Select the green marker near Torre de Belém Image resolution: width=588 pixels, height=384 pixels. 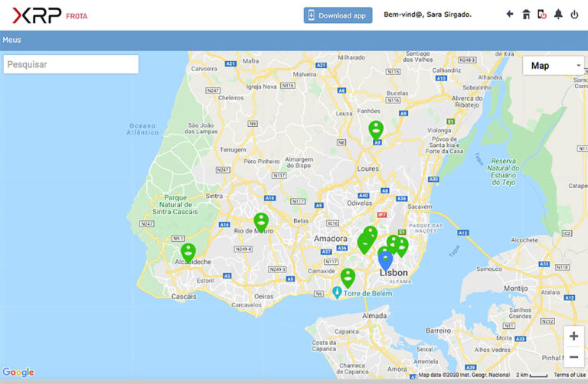pyautogui.click(x=348, y=278)
